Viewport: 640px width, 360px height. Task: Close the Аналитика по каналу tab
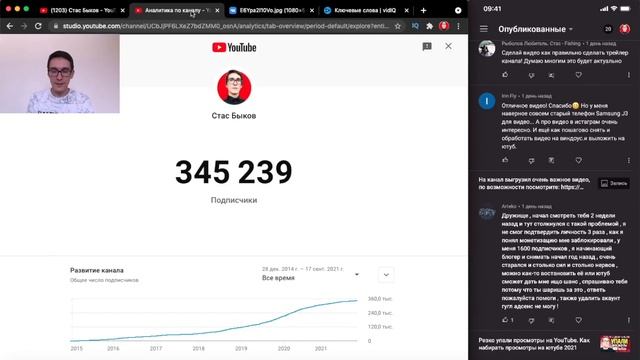click(217, 11)
